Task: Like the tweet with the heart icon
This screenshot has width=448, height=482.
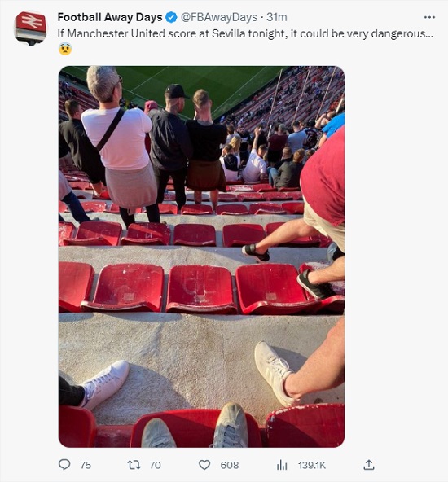Action: (x=204, y=465)
